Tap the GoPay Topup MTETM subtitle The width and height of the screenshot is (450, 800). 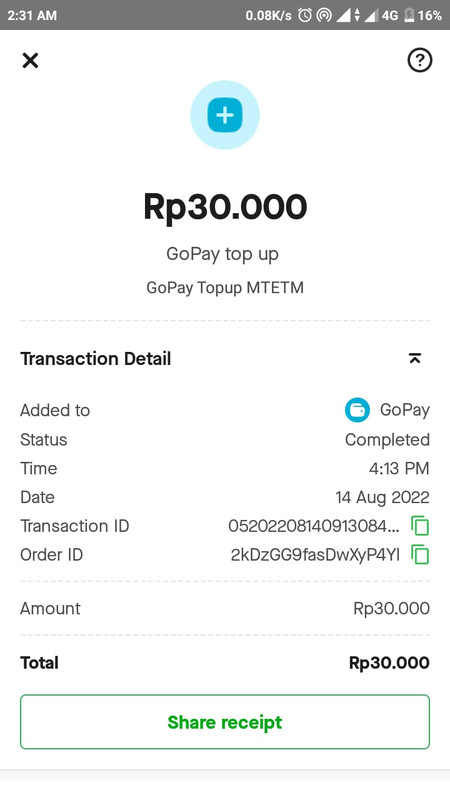225,288
